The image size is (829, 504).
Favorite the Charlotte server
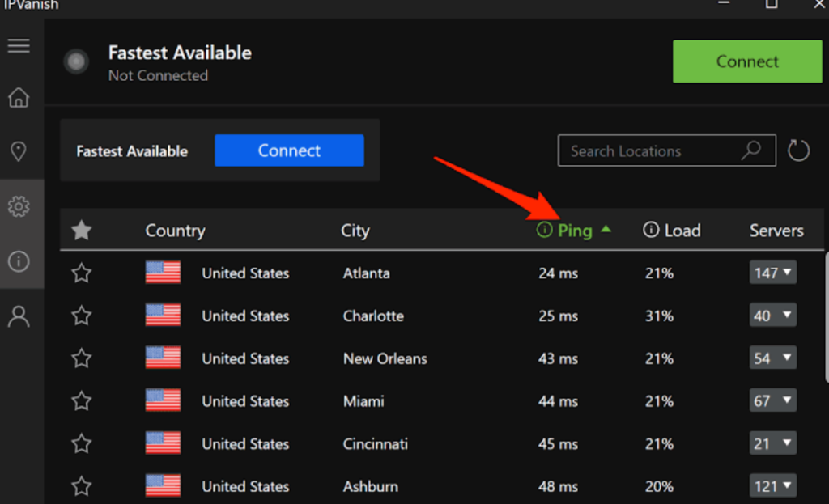[x=82, y=316]
